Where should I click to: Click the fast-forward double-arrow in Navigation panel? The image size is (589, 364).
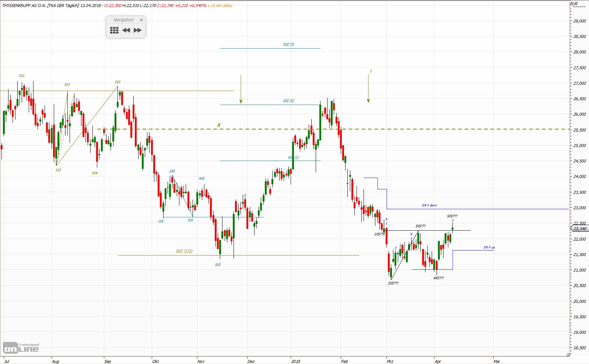(x=137, y=30)
